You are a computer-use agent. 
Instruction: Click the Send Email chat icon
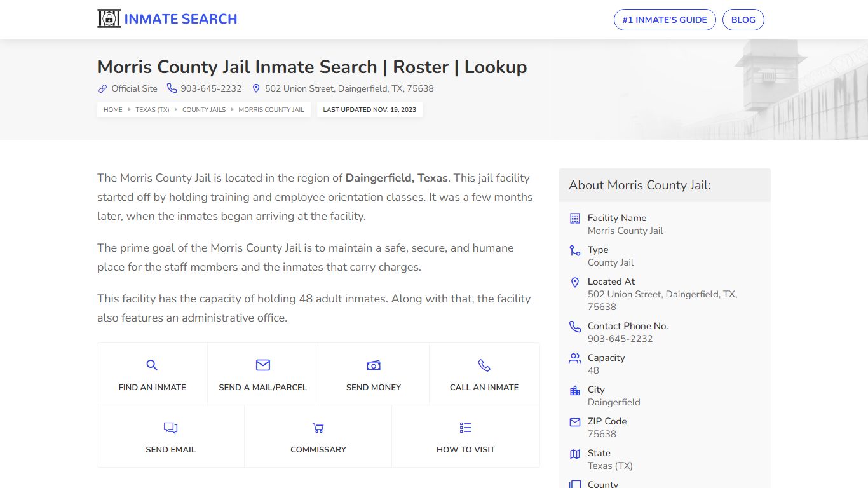pos(170,428)
